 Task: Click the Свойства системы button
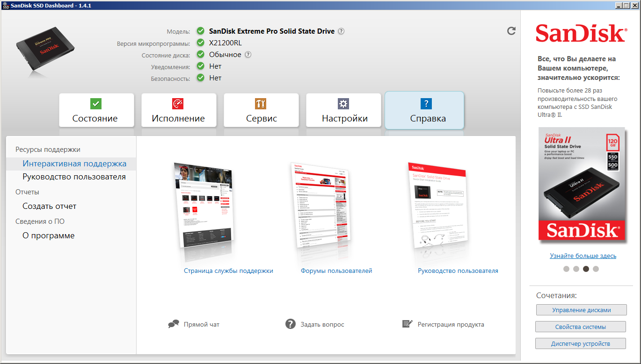click(x=581, y=327)
